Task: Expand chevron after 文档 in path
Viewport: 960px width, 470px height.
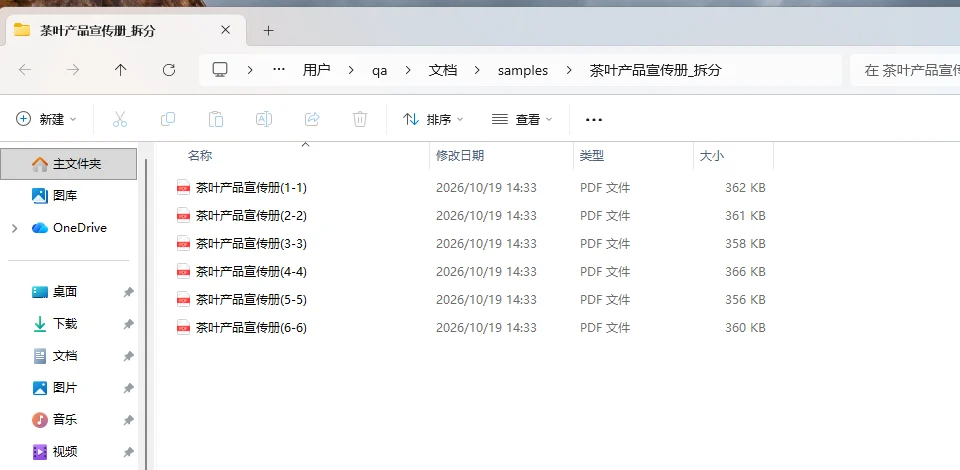Action: click(477, 70)
